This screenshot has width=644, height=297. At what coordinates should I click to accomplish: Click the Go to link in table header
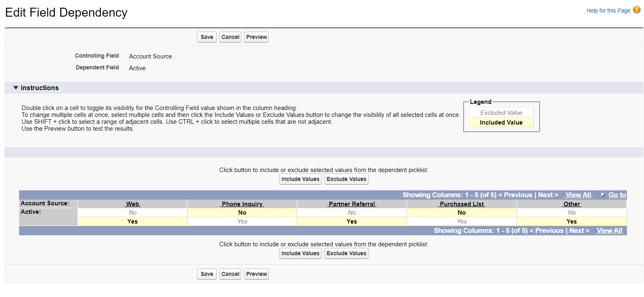(617, 195)
